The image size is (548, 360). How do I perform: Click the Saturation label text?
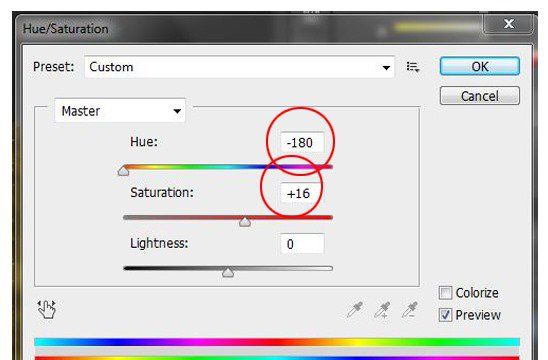point(162,193)
